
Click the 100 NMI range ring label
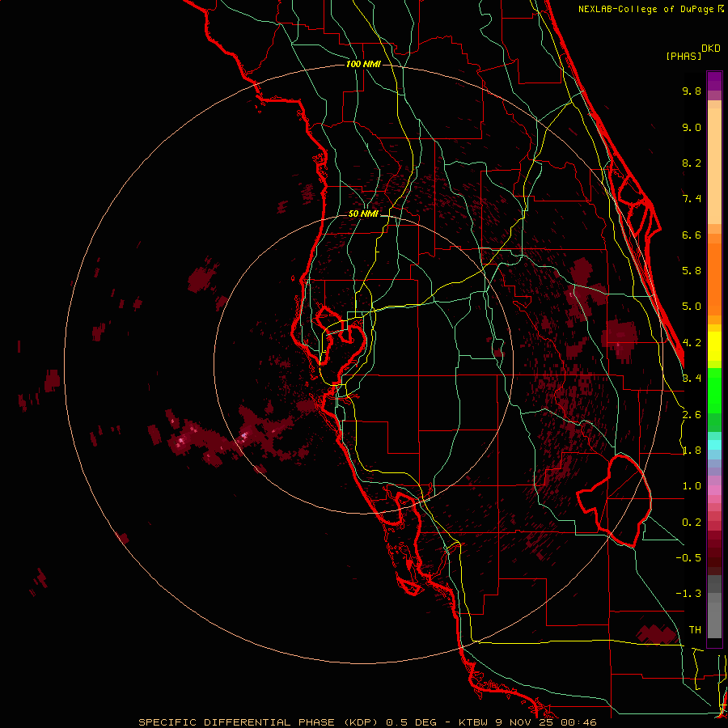pos(363,64)
